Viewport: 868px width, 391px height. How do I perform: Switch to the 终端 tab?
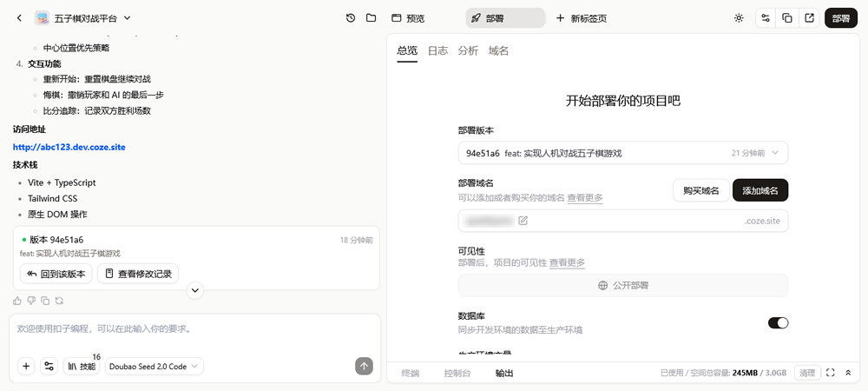[410, 374]
